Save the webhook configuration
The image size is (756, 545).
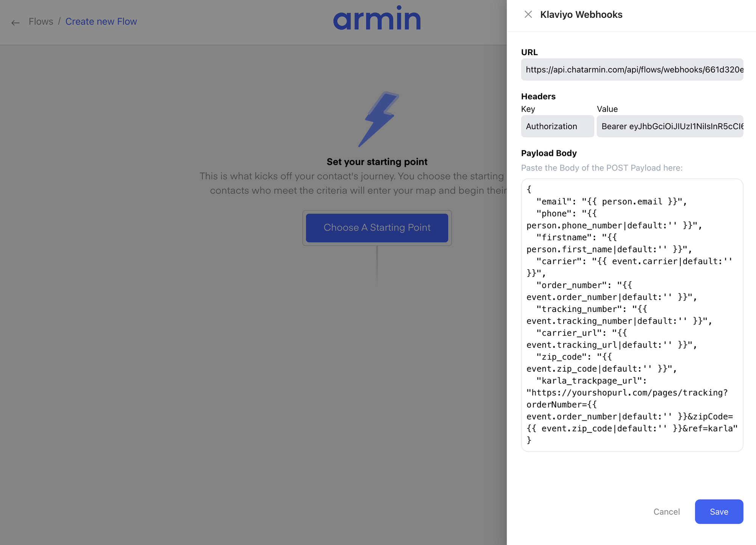(x=719, y=511)
